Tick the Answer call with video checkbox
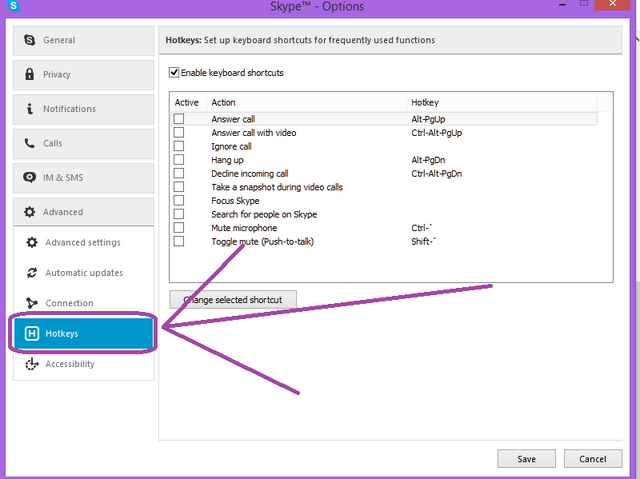This screenshot has width=640, height=479. click(179, 132)
